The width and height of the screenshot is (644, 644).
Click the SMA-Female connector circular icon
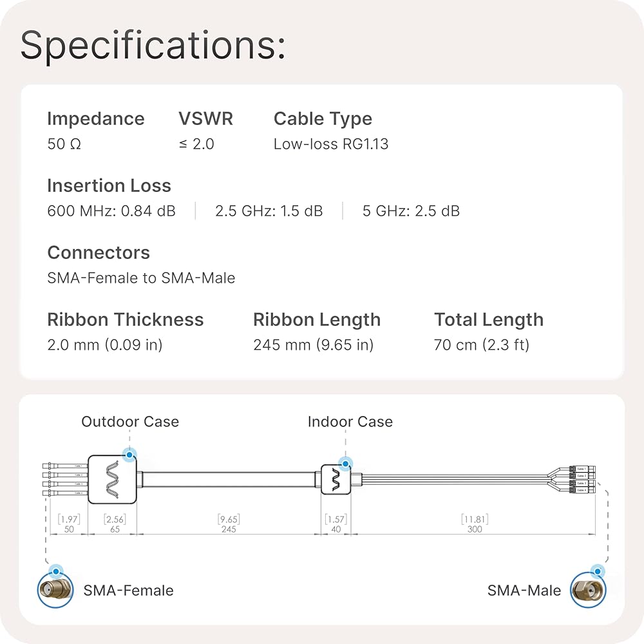[55, 589]
